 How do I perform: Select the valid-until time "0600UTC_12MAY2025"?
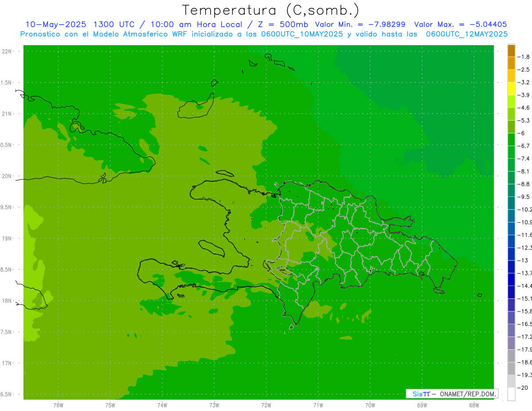point(467,34)
